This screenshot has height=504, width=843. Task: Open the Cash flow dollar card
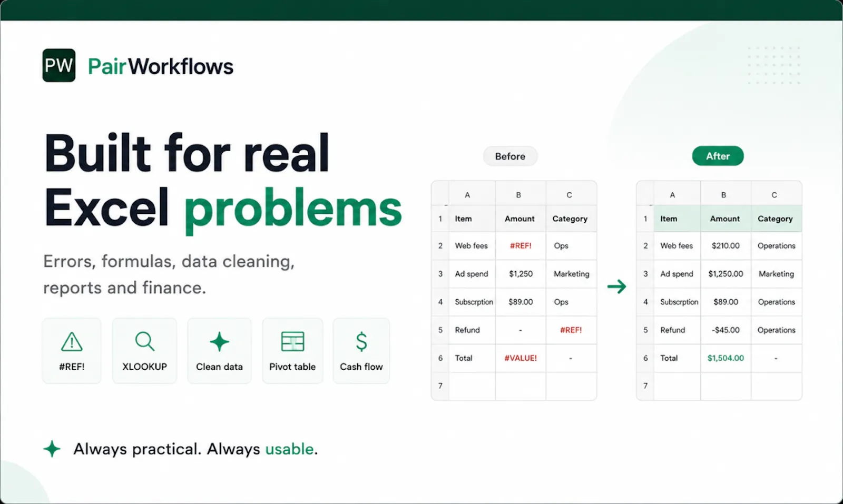point(361,351)
